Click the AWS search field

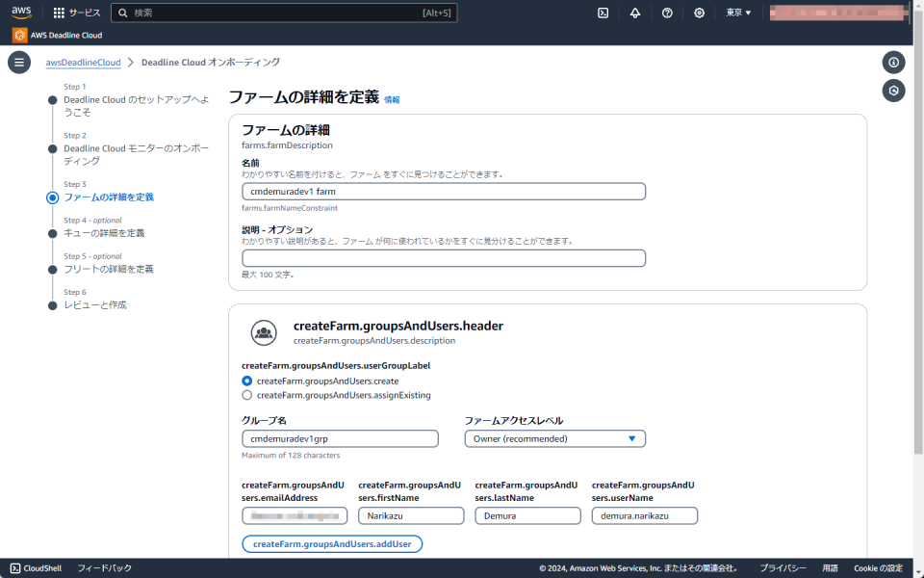click(x=284, y=13)
